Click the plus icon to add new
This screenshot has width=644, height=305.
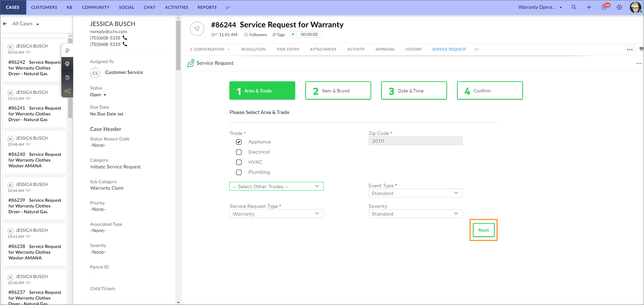(x=589, y=7)
